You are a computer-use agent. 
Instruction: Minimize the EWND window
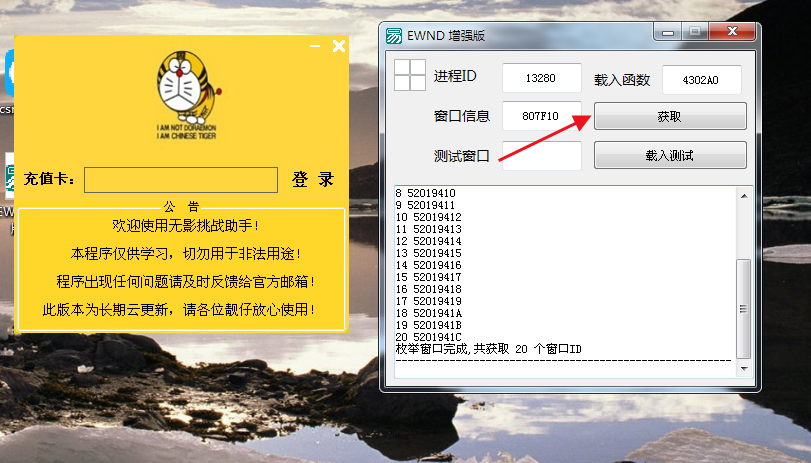pyautogui.click(x=668, y=32)
